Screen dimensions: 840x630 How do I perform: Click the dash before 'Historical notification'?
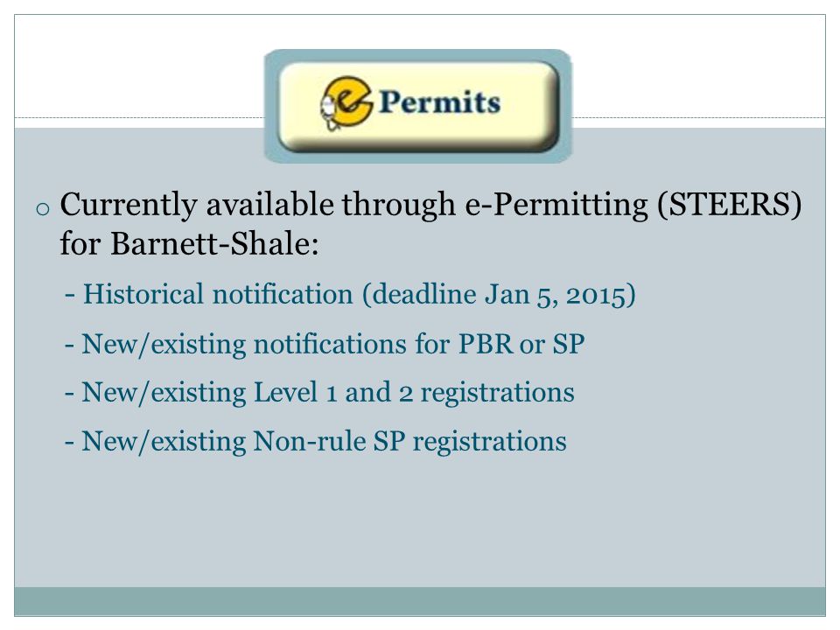70,295
